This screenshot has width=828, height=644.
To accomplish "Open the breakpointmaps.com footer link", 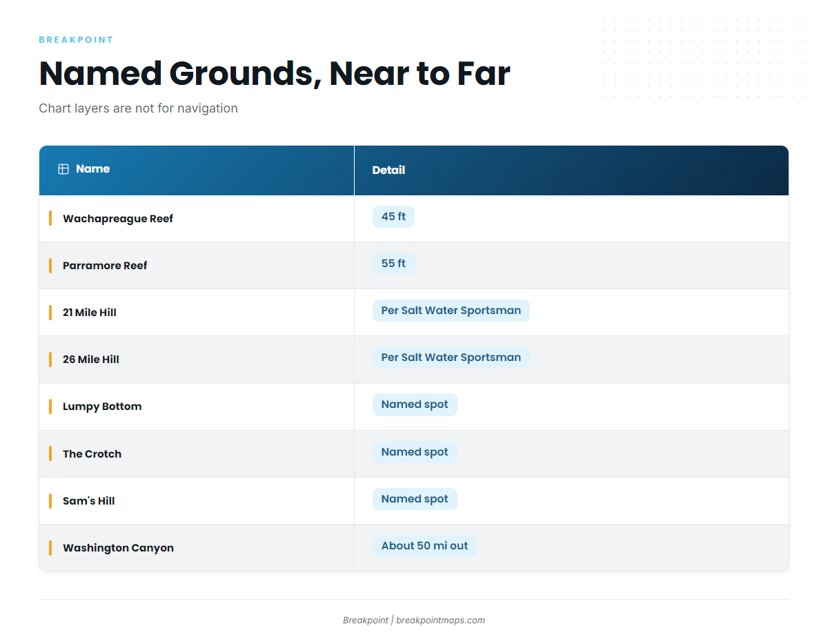I will point(440,621).
